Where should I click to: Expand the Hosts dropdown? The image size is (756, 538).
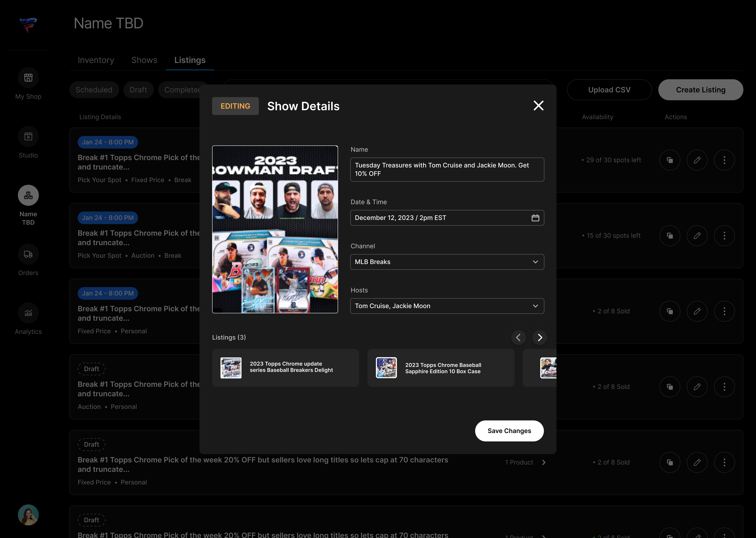447,306
